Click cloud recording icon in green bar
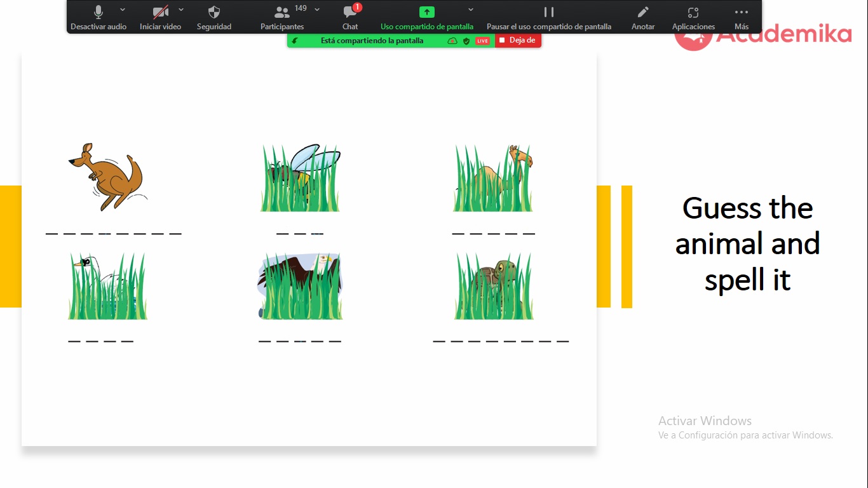This screenshot has width=868, height=488. [452, 41]
